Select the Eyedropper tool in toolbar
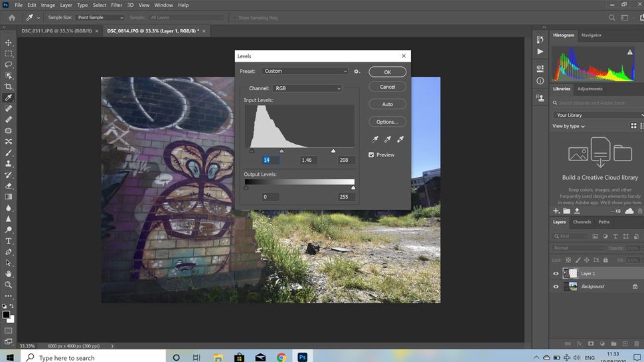 click(8, 97)
